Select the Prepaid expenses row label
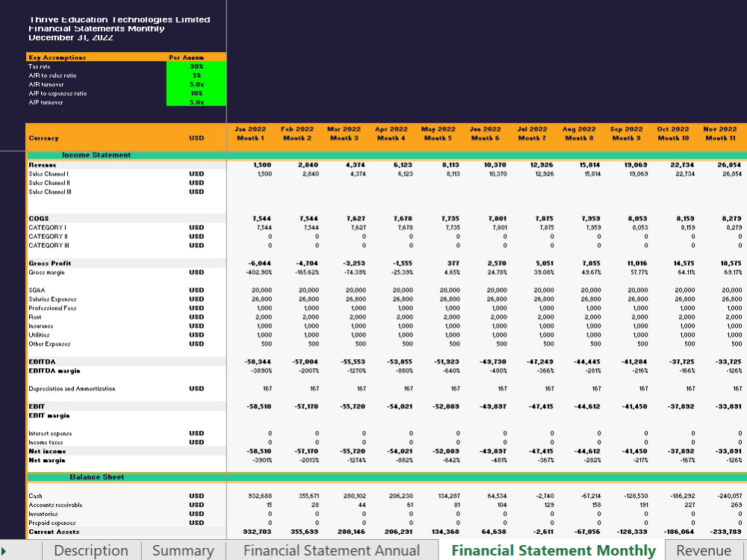Viewport: 747px width, 560px height. (52, 523)
